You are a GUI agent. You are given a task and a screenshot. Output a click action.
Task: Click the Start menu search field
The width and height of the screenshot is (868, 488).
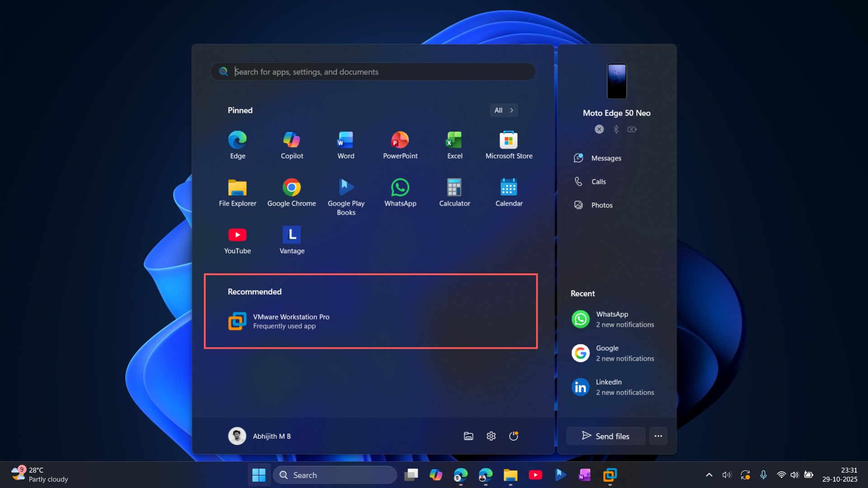[x=372, y=71]
